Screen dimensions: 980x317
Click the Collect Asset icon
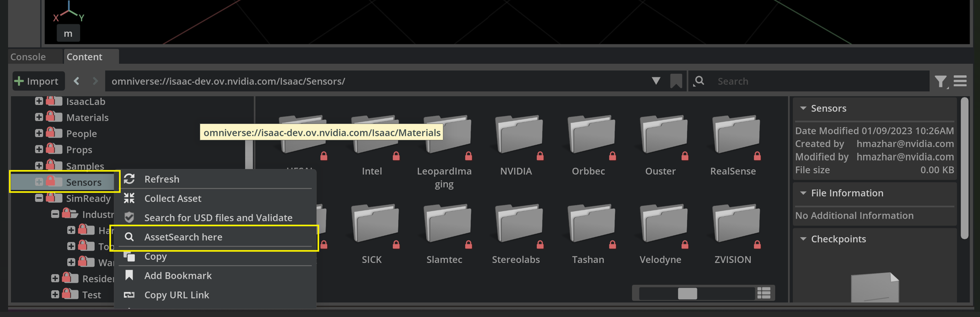tap(129, 198)
